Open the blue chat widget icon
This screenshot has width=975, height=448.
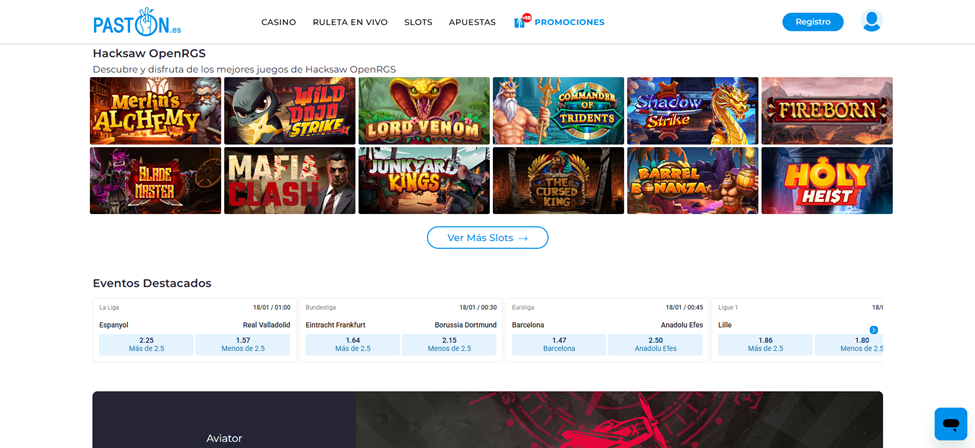coord(950,423)
